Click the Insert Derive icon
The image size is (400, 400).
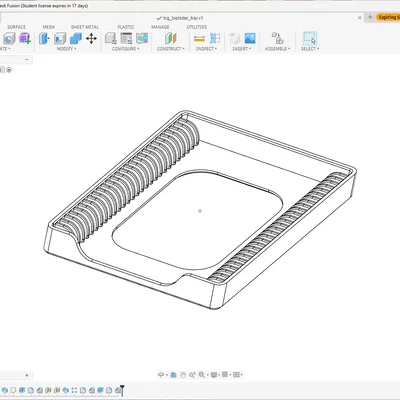234,39
